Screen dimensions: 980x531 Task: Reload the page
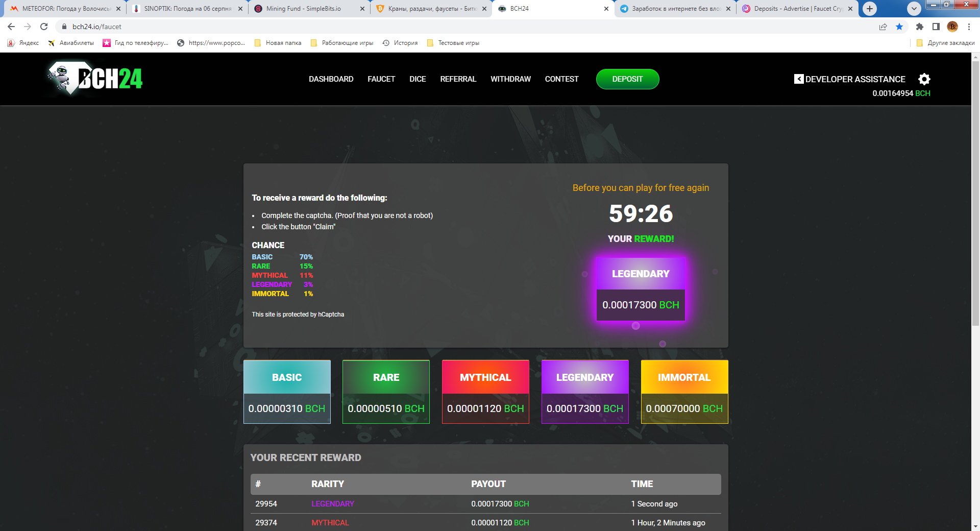coord(44,27)
